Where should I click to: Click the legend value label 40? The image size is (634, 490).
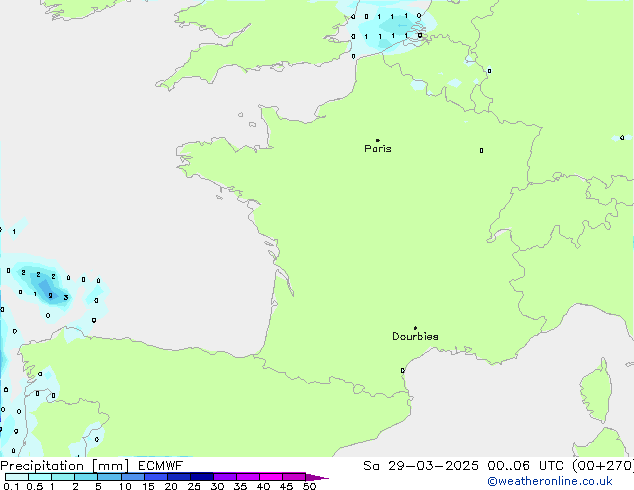263,486
